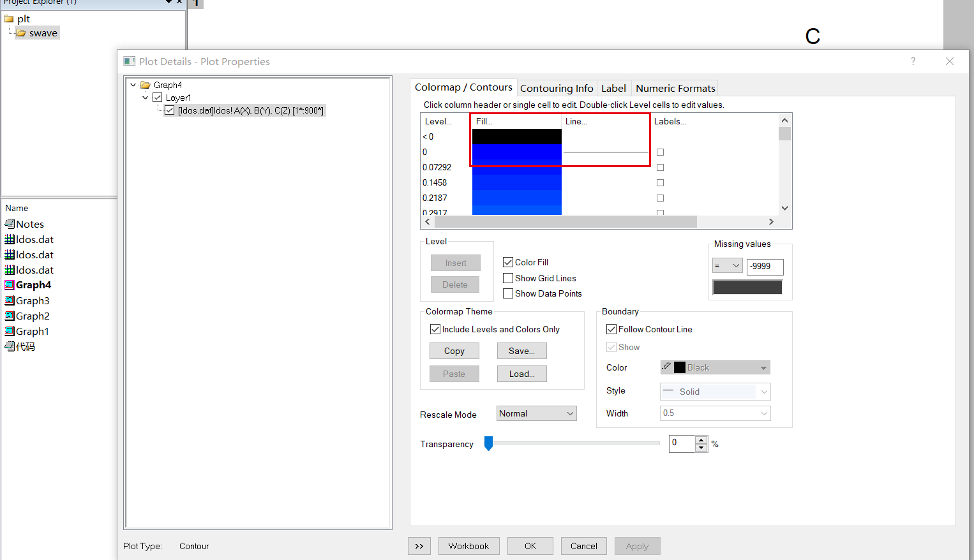Click the Name column header in explorer

[x=17, y=208]
